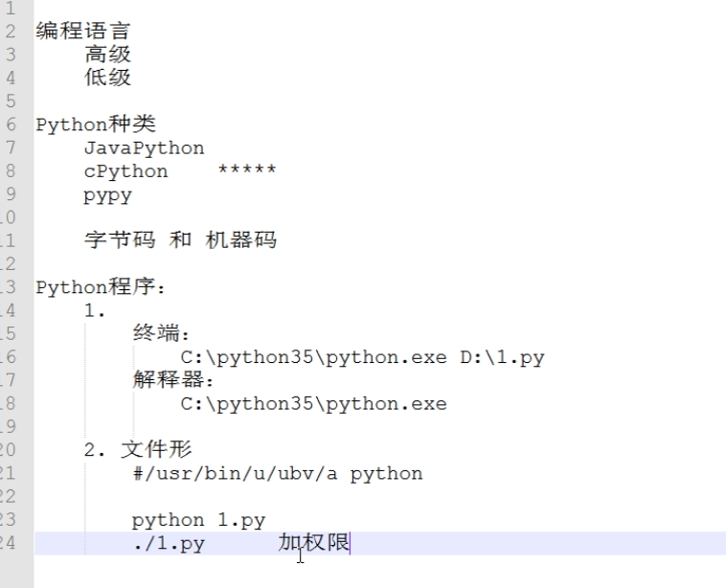Click the '高级' text line

tap(107, 55)
